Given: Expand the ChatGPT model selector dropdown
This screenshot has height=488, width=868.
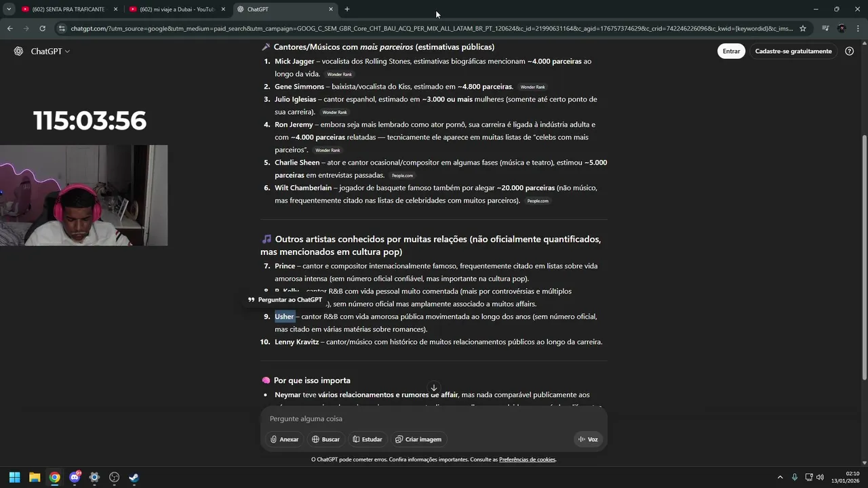Looking at the screenshot, I should click(50, 52).
